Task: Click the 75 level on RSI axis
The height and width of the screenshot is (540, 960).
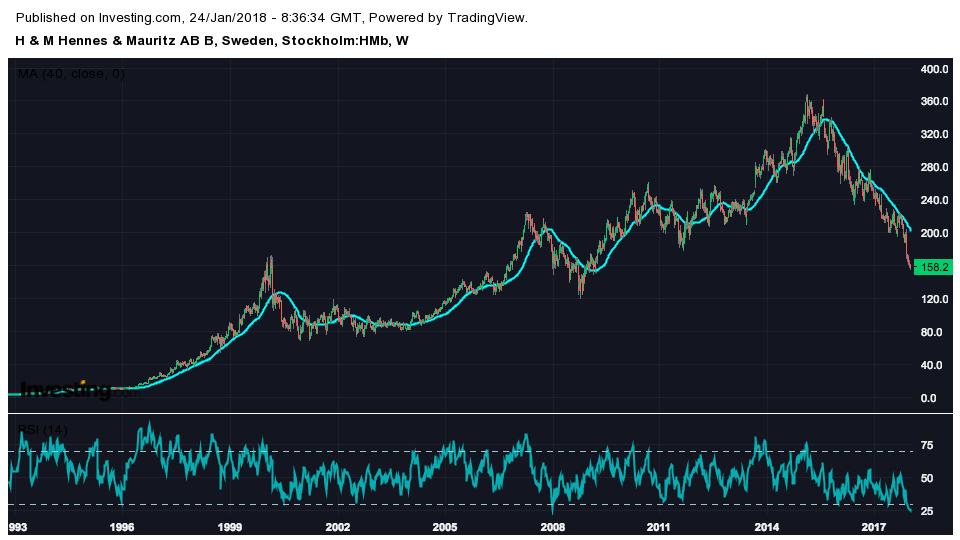Action: coord(927,446)
